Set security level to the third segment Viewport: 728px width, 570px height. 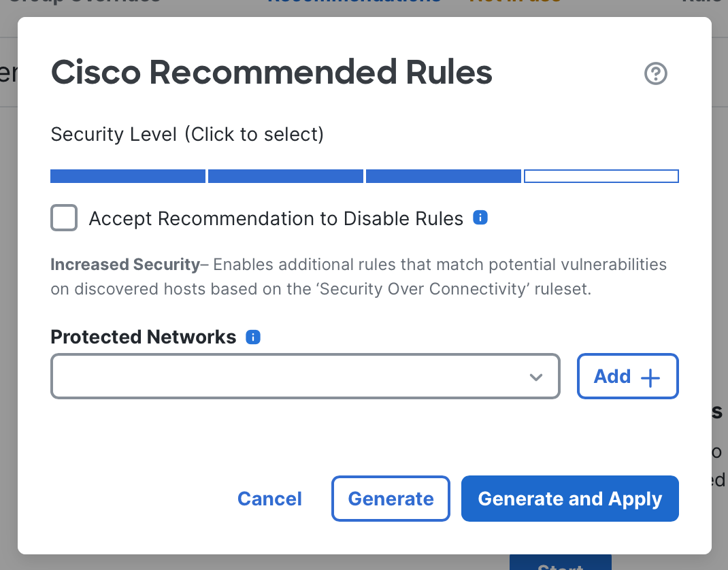click(x=443, y=175)
